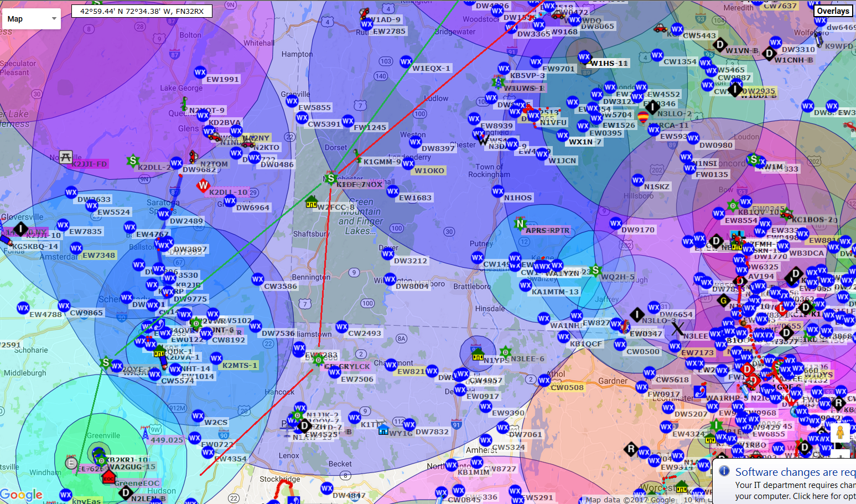The image size is (856, 504).
Task: Open the K2MTS-1 station label
Action: (240, 365)
